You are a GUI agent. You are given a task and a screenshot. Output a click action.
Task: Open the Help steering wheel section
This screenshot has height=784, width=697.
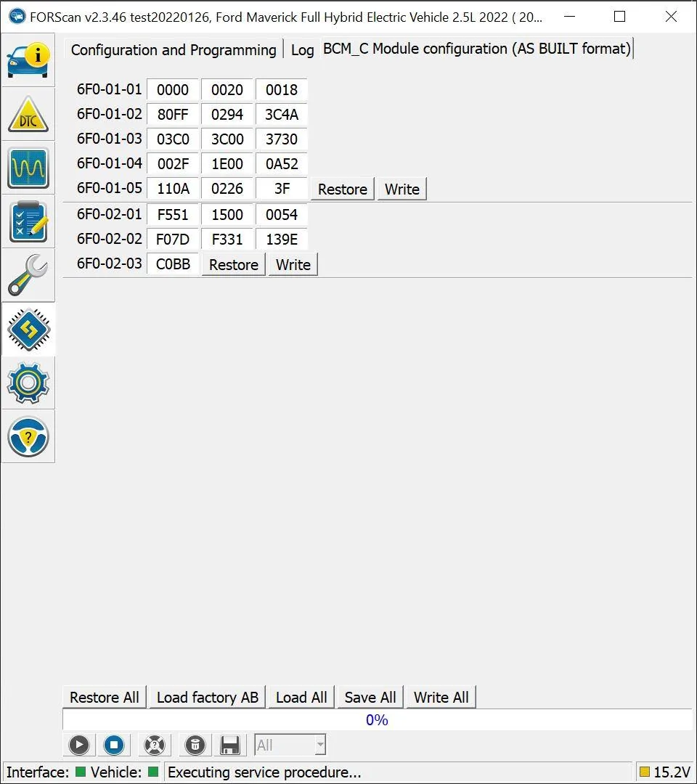coord(28,436)
